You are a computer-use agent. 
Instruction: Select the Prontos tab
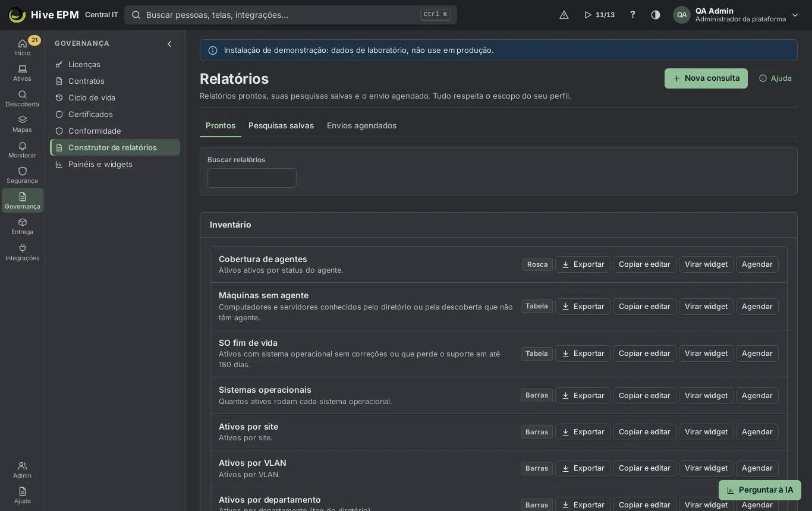coord(221,125)
